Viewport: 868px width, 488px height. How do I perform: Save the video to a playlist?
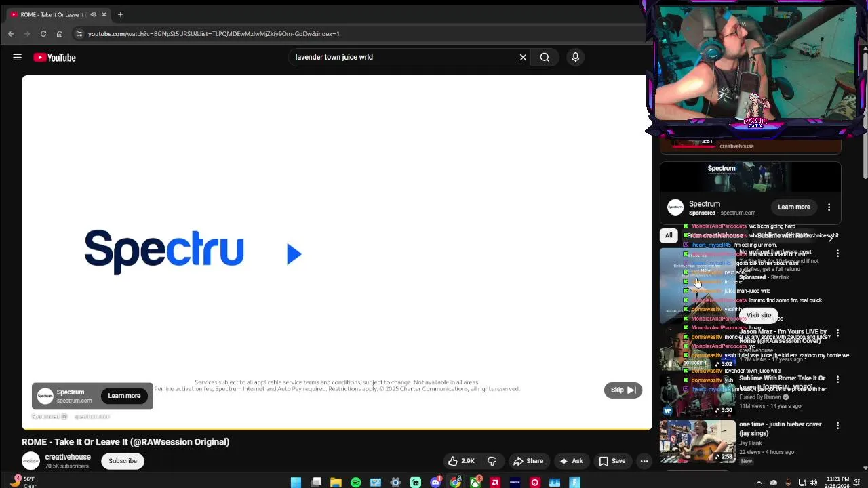[612, 461]
